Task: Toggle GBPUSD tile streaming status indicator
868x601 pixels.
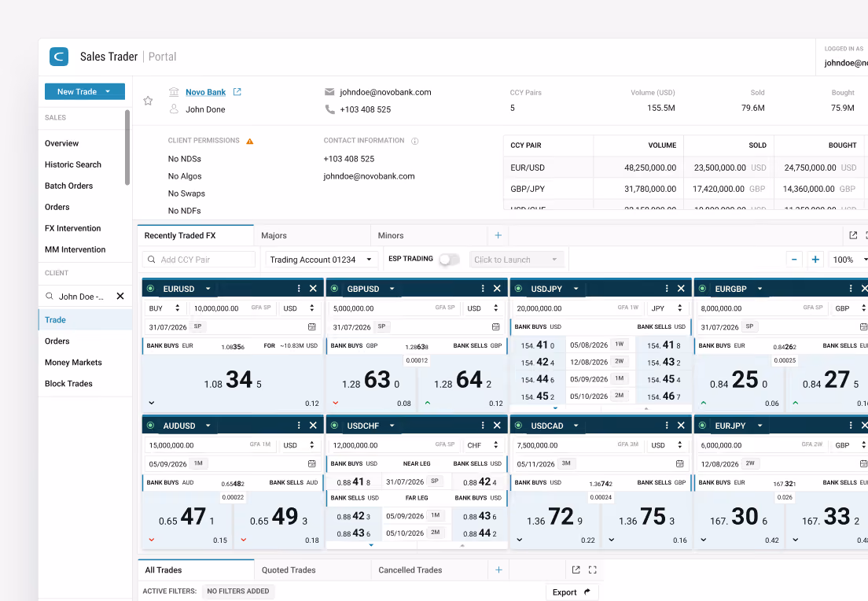Action: coord(334,289)
